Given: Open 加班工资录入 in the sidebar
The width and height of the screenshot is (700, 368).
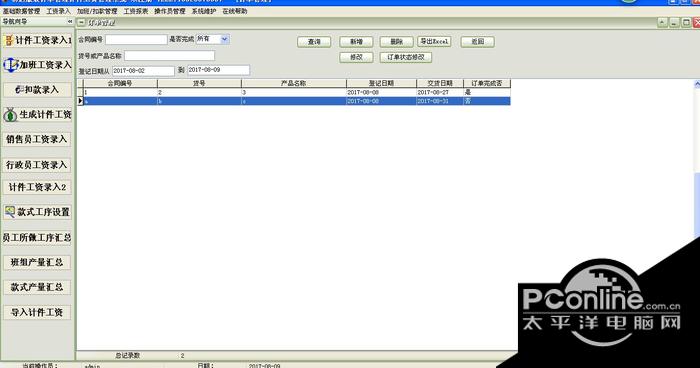Looking at the screenshot, I should pyautogui.click(x=37, y=65).
